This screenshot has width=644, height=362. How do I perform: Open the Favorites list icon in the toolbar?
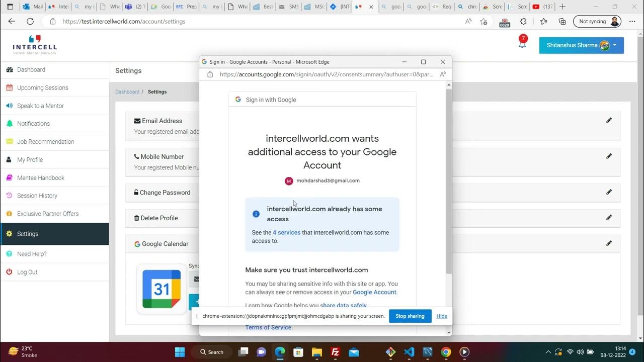543,22
